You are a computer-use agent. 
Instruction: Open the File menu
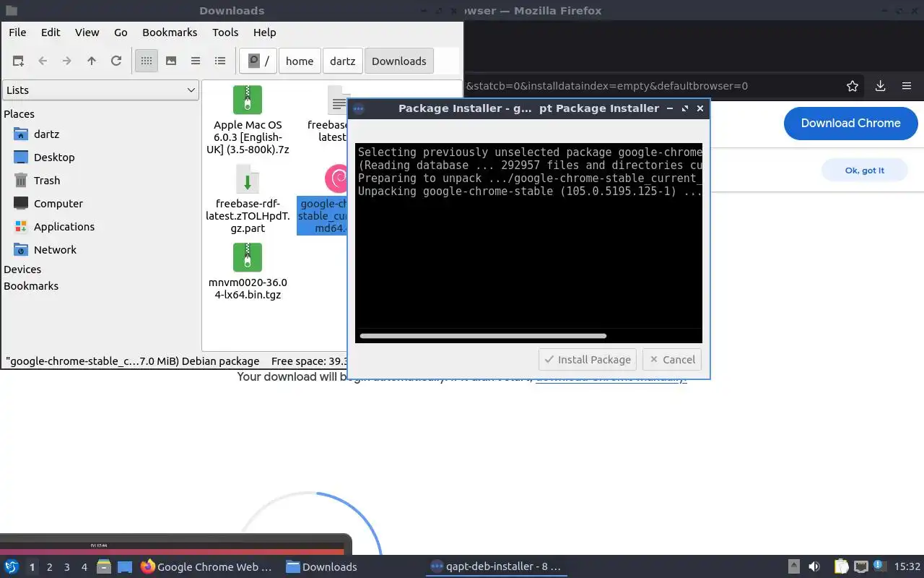click(x=17, y=33)
